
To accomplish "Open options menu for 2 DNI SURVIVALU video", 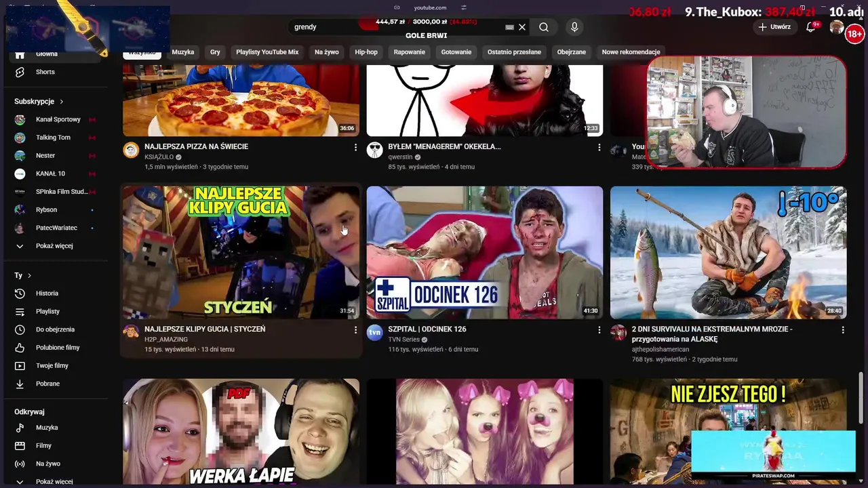I will click(843, 330).
